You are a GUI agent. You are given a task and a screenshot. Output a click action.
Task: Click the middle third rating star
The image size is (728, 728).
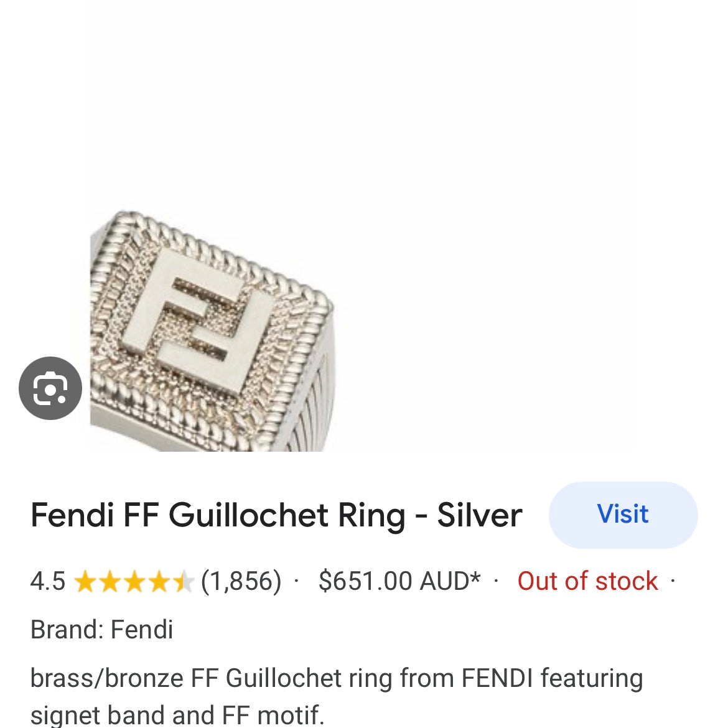134,582
